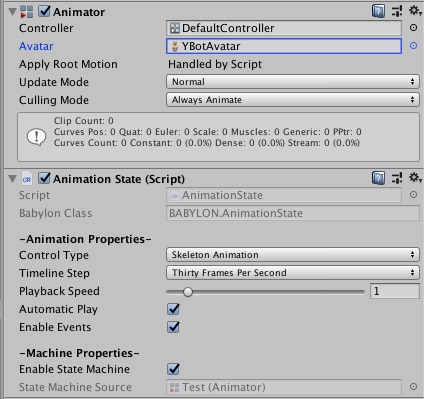Click the YBotAvatar object field

click(x=284, y=46)
